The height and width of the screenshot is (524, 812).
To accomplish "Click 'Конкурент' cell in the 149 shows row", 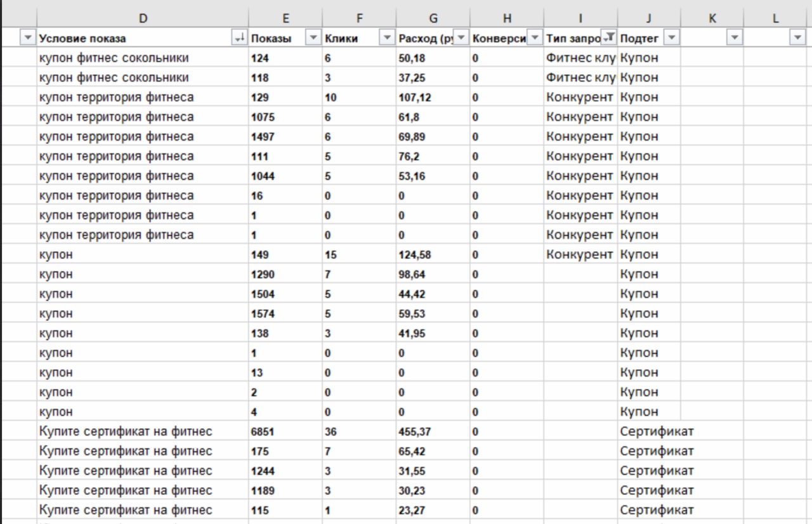I will pyautogui.click(x=580, y=254).
